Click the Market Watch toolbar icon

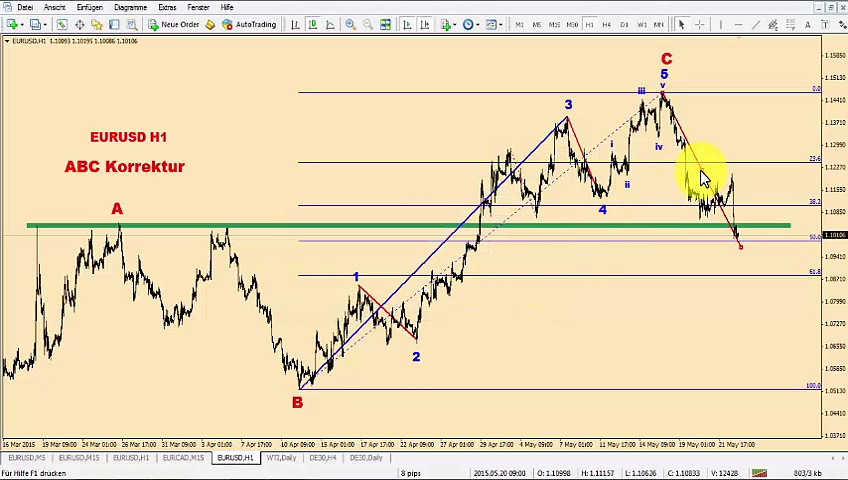point(61,24)
